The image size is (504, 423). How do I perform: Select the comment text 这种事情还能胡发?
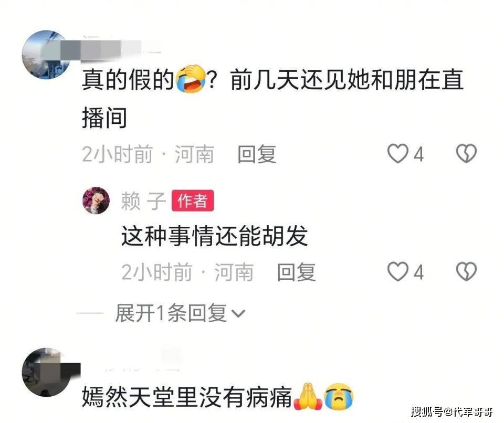coord(214,236)
